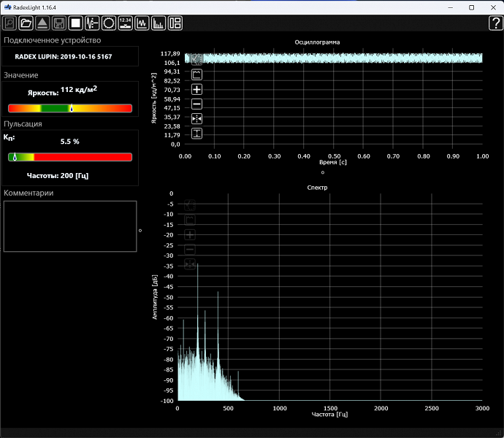Click inside the comments text box
The width and height of the screenshot is (504, 438).
pyautogui.click(x=70, y=226)
